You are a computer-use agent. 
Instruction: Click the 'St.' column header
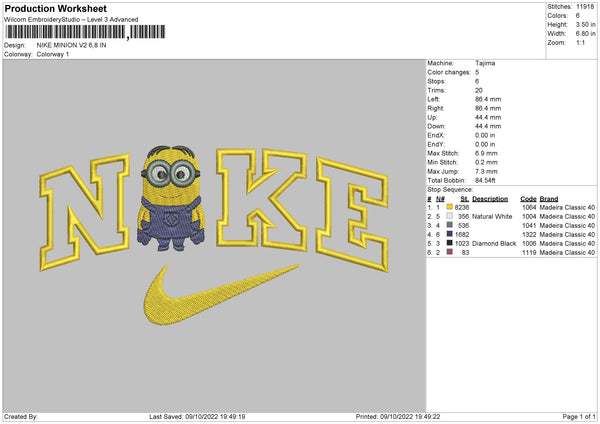click(465, 199)
